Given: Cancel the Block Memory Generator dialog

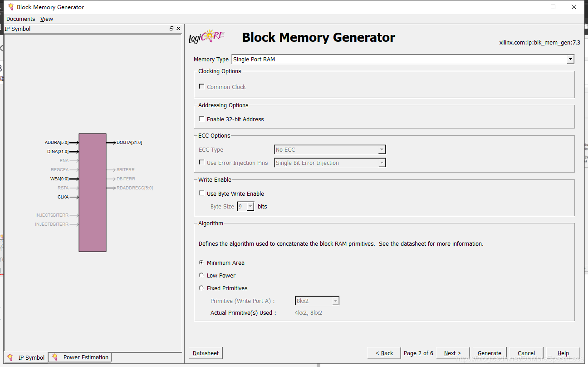Looking at the screenshot, I should pos(526,353).
